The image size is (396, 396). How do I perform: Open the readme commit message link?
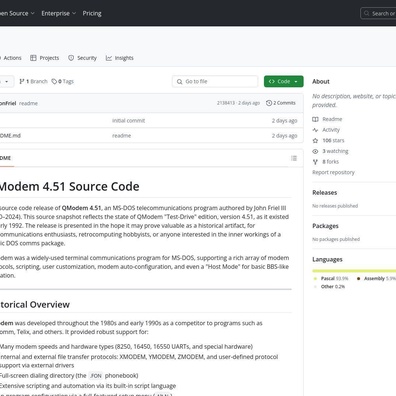(x=28, y=103)
